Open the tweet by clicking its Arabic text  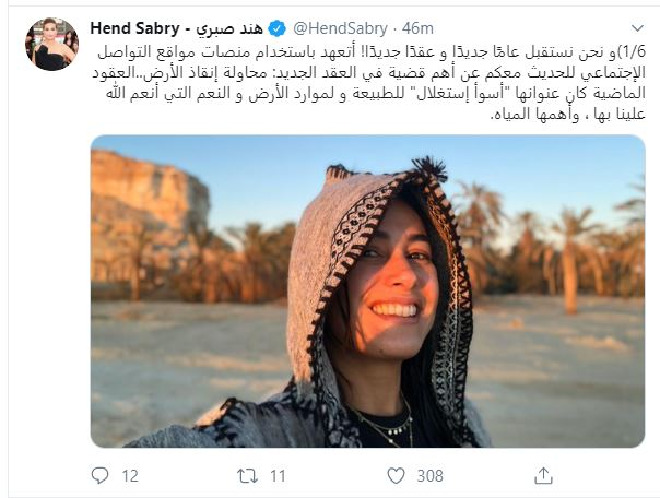[369, 83]
